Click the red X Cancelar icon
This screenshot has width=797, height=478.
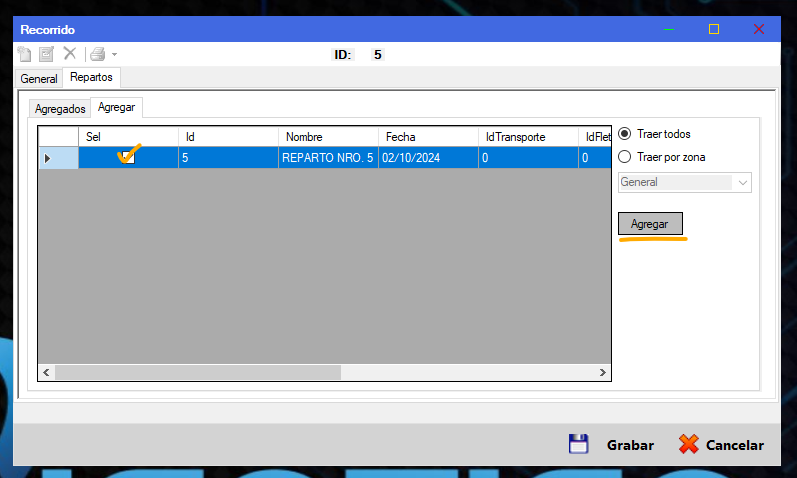[x=688, y=445]
